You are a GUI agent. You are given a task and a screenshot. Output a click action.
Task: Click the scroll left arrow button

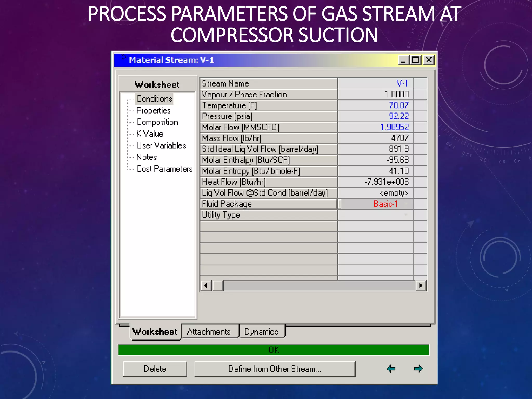click(206, 286)
